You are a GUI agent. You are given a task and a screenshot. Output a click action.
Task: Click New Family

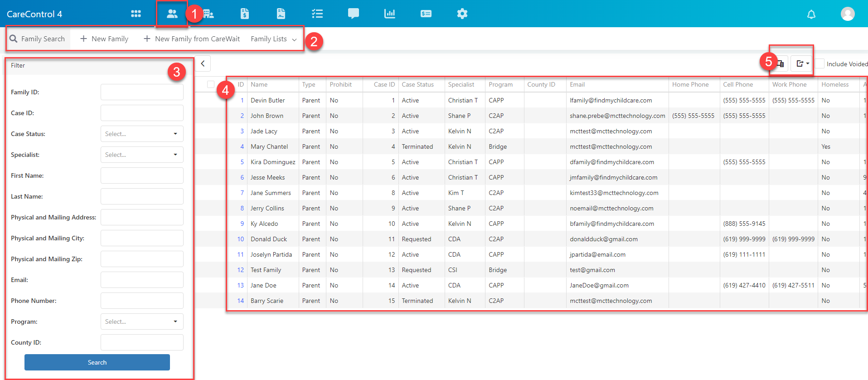(x=104, y=39)
